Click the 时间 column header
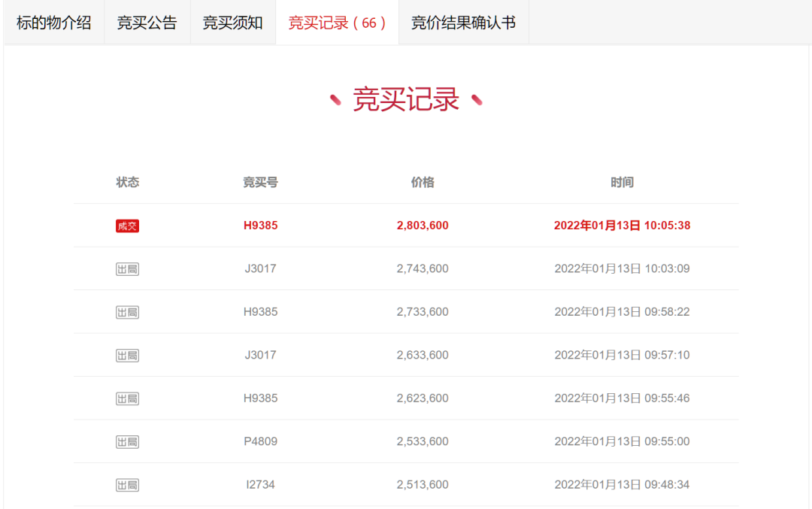 click(x=621, y=182)
